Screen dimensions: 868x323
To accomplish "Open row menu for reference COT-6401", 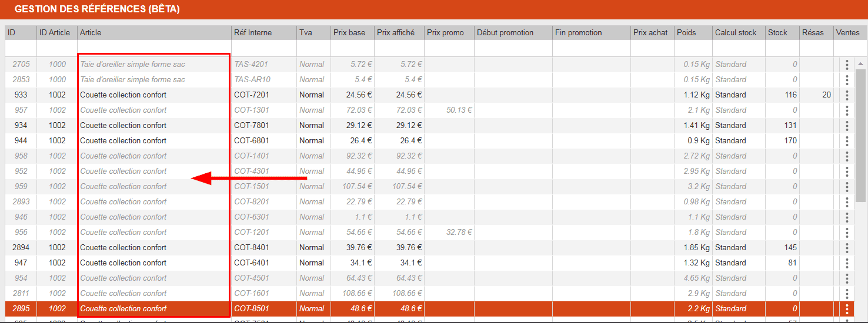I will (x=847, y=263).
